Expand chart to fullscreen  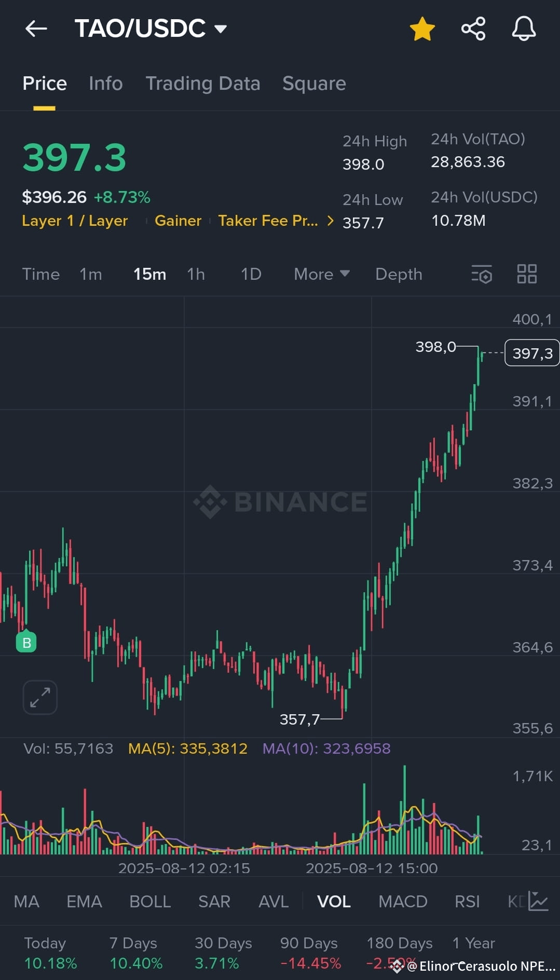40,697
